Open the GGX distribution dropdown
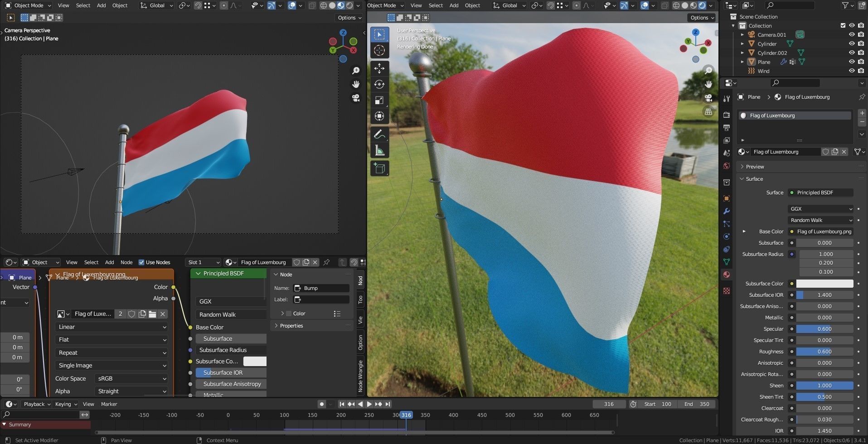 (820, 208)
